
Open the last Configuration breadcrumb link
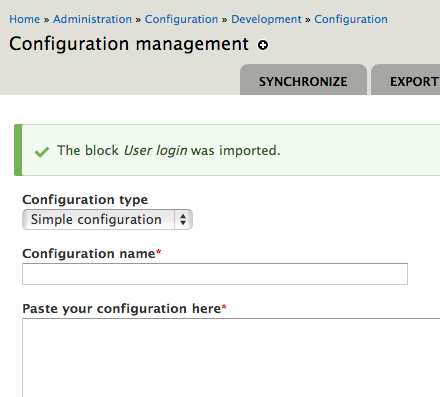[x=351, y=19]
